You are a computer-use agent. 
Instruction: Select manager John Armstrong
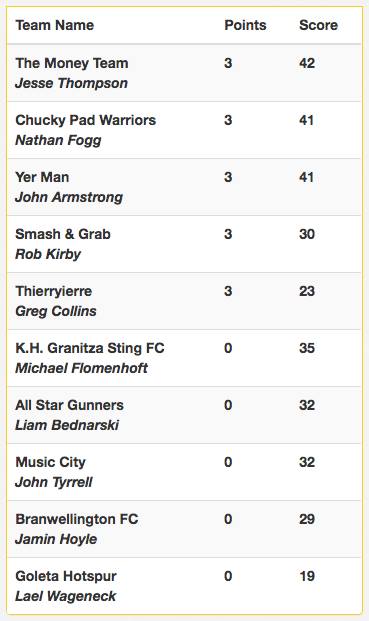(69, 197)
